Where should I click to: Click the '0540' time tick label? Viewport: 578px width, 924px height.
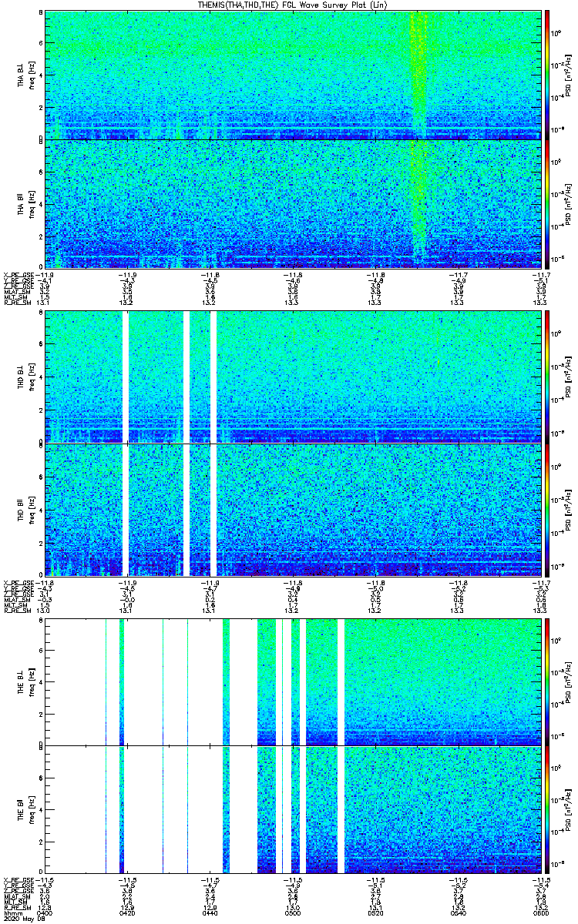pyautogui.click(x=457, y=913)
